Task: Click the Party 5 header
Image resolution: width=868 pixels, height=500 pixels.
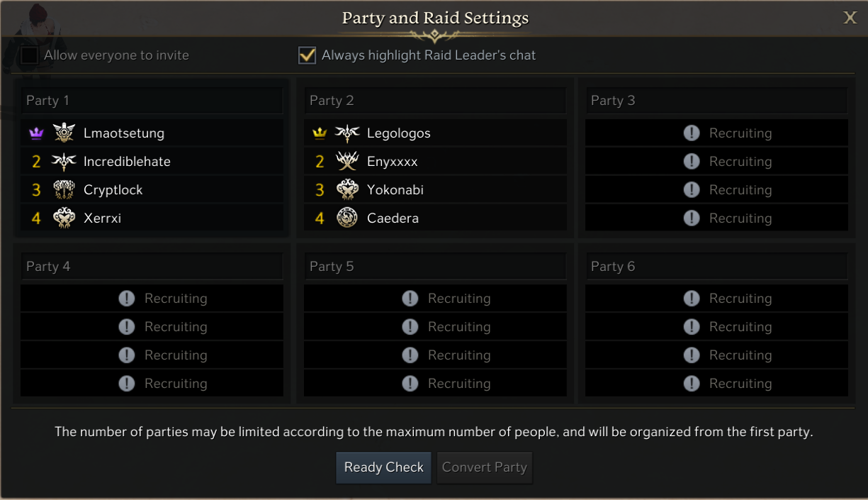Action: point(435,267)
